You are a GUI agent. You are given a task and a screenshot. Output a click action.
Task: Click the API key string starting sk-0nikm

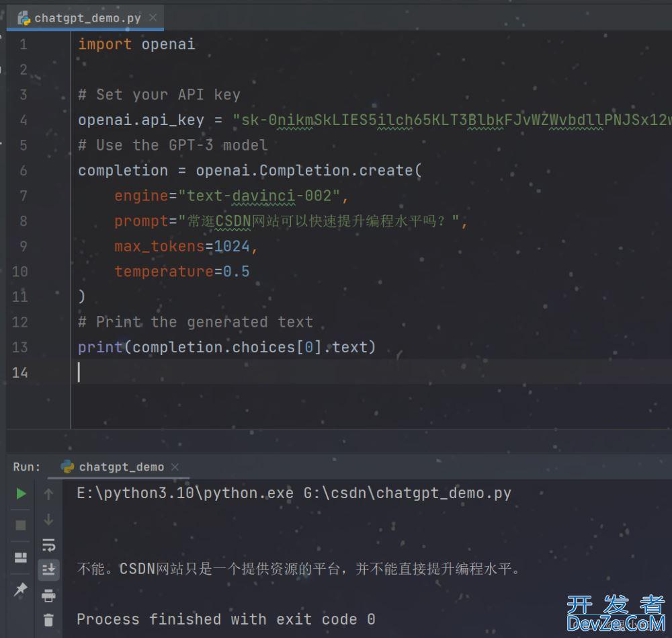[x=452, y=120]
